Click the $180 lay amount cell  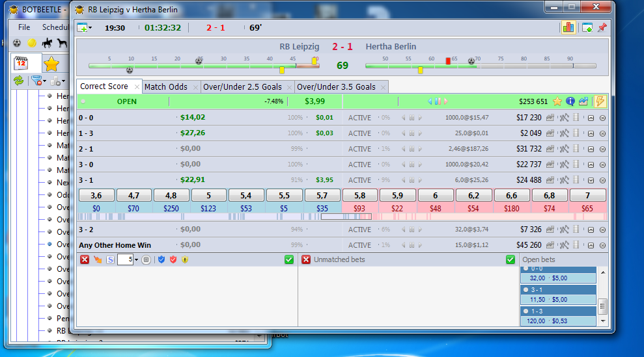pos(511,209)
